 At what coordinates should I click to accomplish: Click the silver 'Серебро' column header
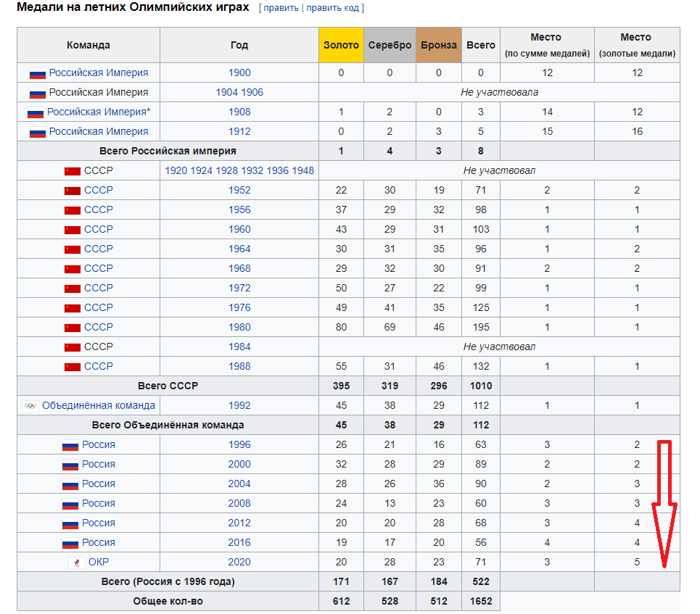390,45
